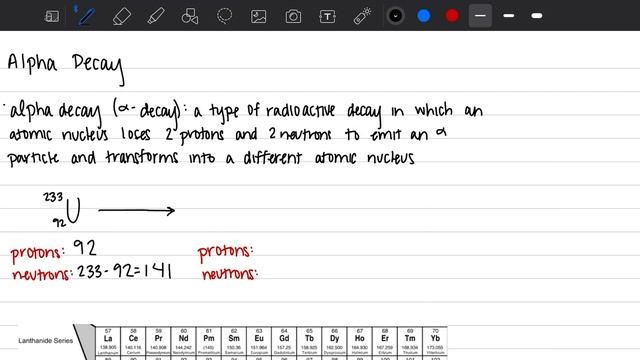Select the Pen tool
Viewport: 640px width, 360px height.
(86, 16)
